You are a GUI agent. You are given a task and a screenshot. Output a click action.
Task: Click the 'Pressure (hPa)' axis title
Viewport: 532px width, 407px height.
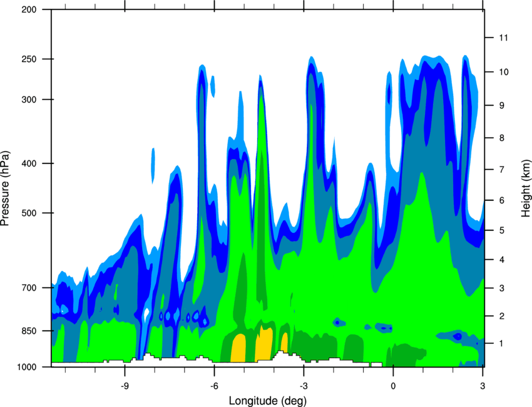pos(5,188)
